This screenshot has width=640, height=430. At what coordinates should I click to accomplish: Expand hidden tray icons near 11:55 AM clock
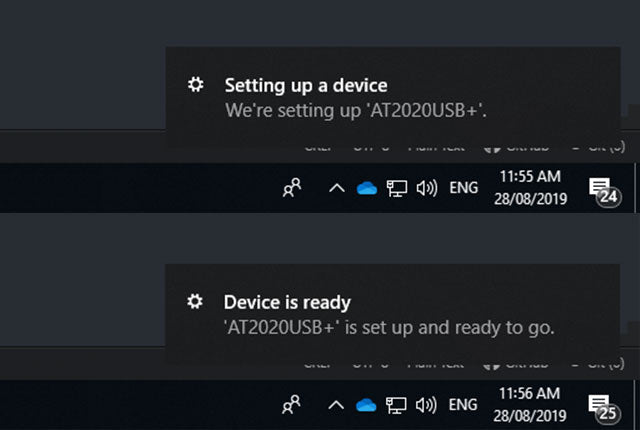pyautogui.click(x=336, y=188)
